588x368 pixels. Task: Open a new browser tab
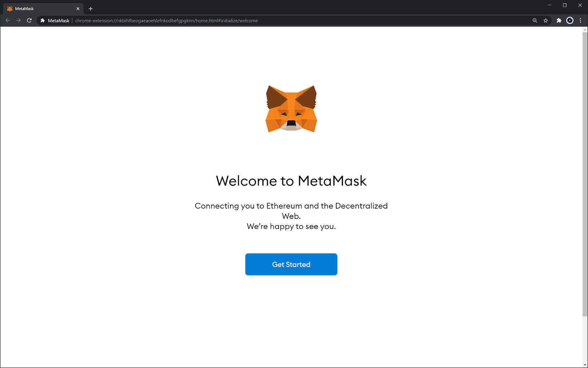coord(91,8)
